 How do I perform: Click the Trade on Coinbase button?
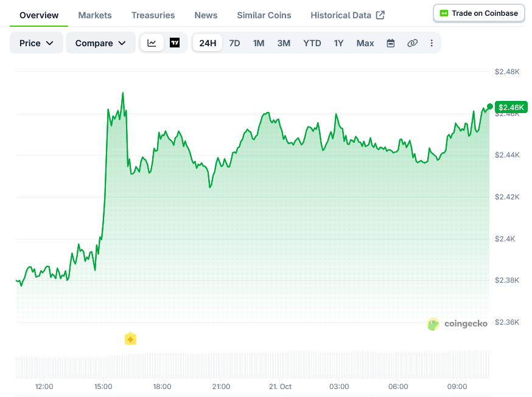[478, 13]
